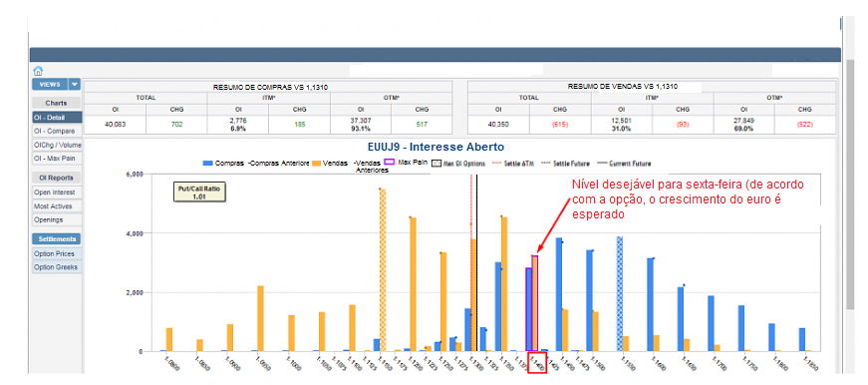Open Option Greeks settlements
868x385 pixels.
[x=57, y=267]
